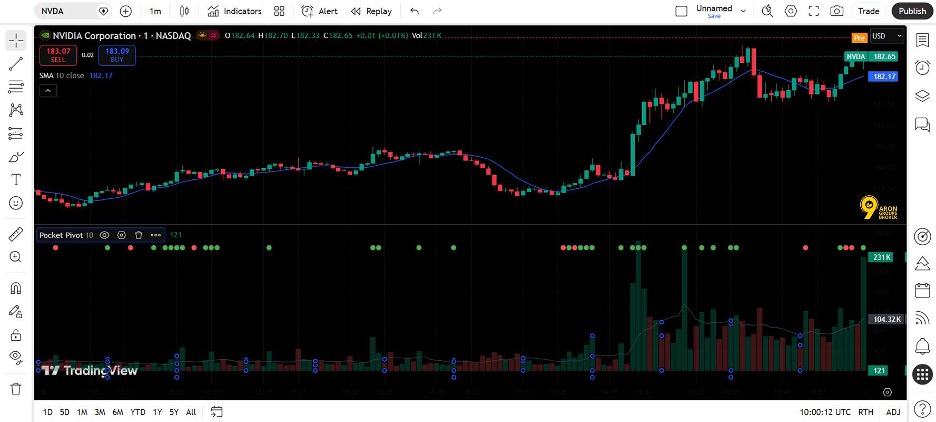Click the Trade button
This screenshot has height=422, width=936.
click(869, 11)
